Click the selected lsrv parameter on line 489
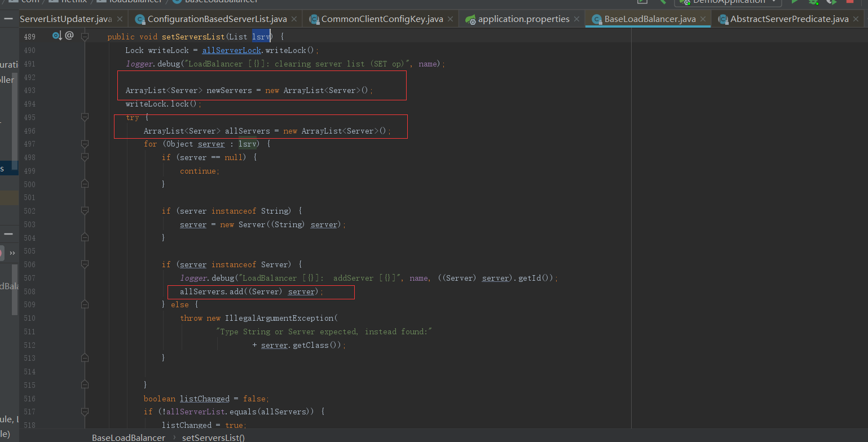 pos(261,37)
